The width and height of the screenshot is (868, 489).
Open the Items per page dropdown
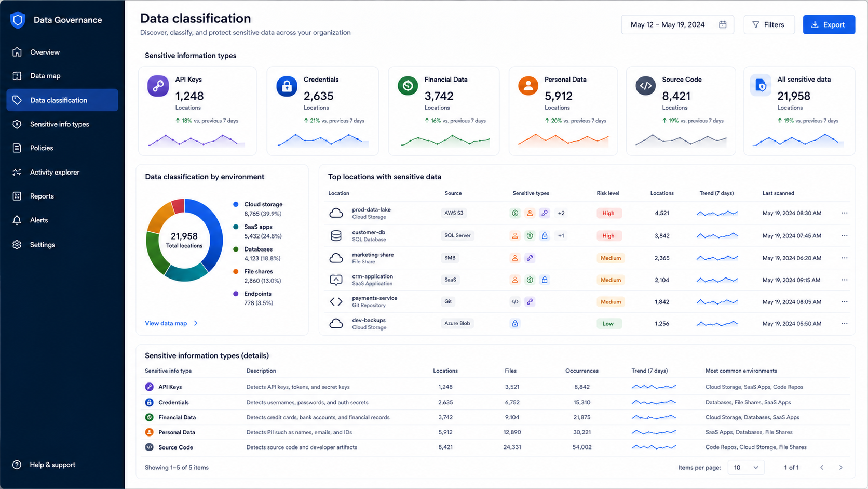click(746, 468)
